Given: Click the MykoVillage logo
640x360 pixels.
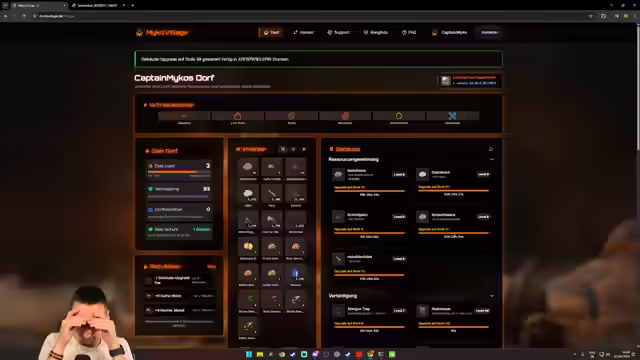Looking at the screenshot, I should coord(162,32).
